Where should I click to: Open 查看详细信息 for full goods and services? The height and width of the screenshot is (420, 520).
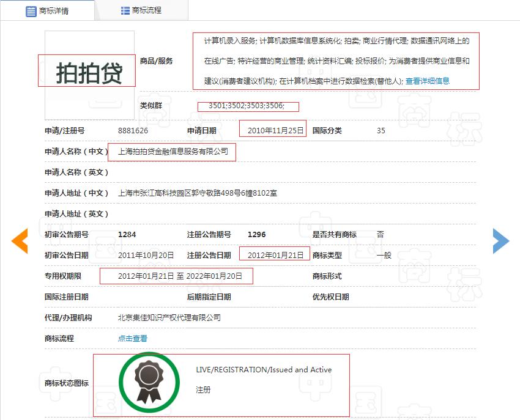click(429, 79)
